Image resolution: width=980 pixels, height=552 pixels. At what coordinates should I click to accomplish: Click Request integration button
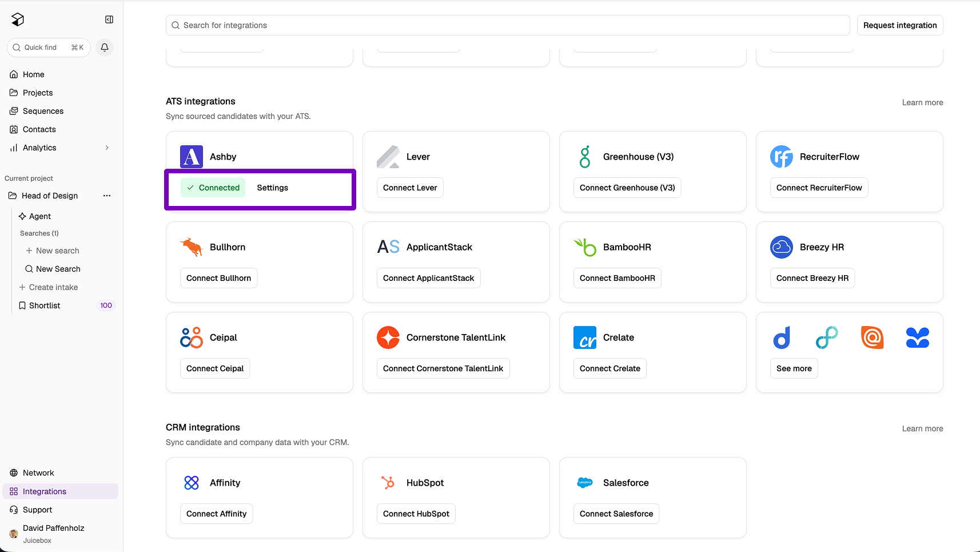[x=900, y=25]
